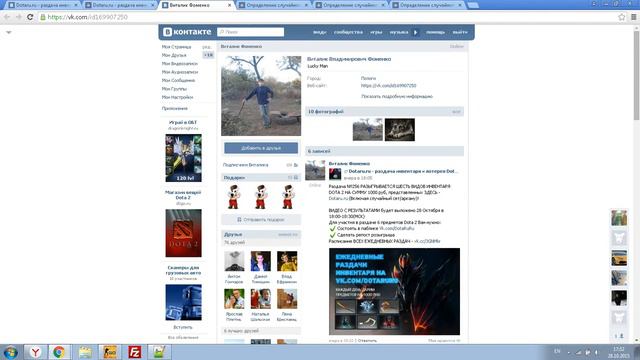Open Приложения in left menu
640x360 pixels.
pos(175,109)
